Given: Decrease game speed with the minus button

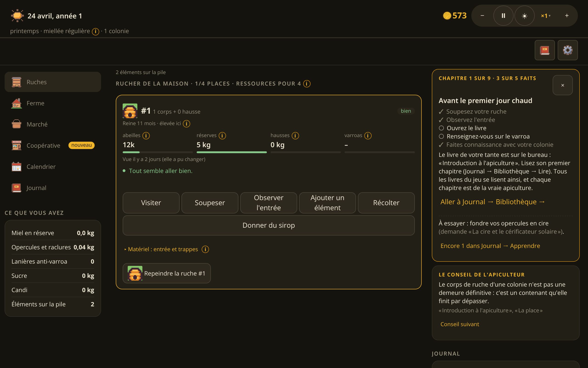Looking at the screenshot, I should (482, 16).
